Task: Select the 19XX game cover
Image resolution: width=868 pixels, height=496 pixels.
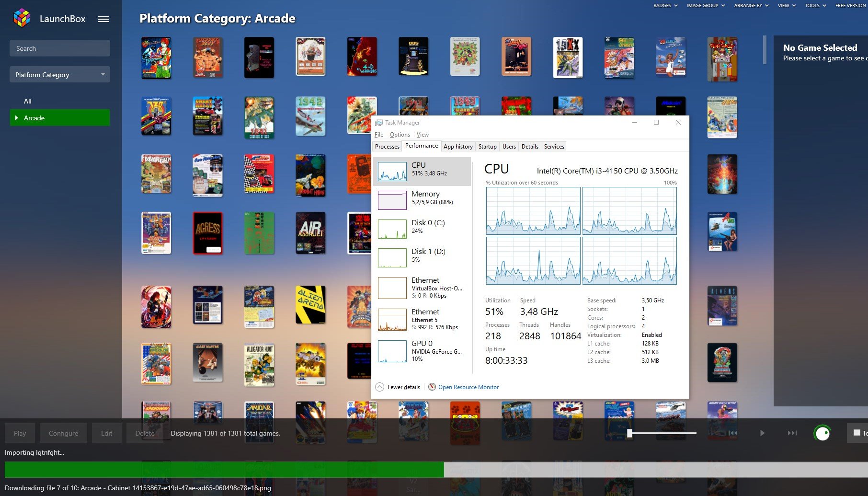Action: (x=568, y=58)
